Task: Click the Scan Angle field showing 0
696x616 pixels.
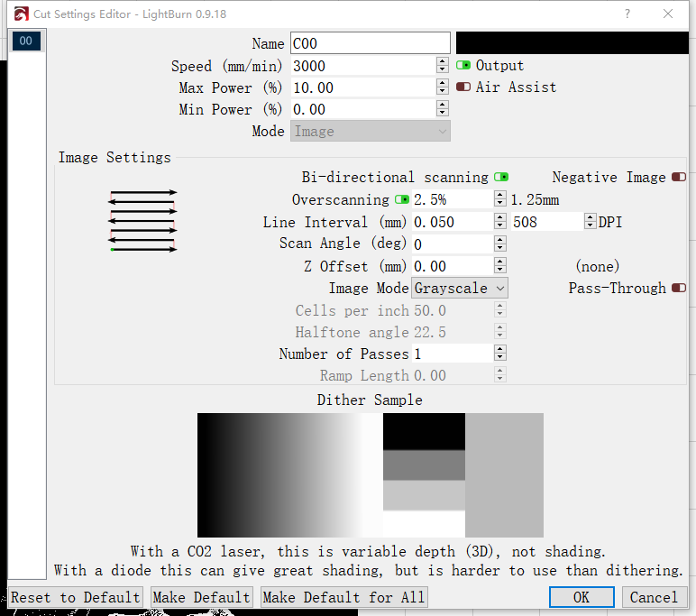Action: click(x=453, y=244)
